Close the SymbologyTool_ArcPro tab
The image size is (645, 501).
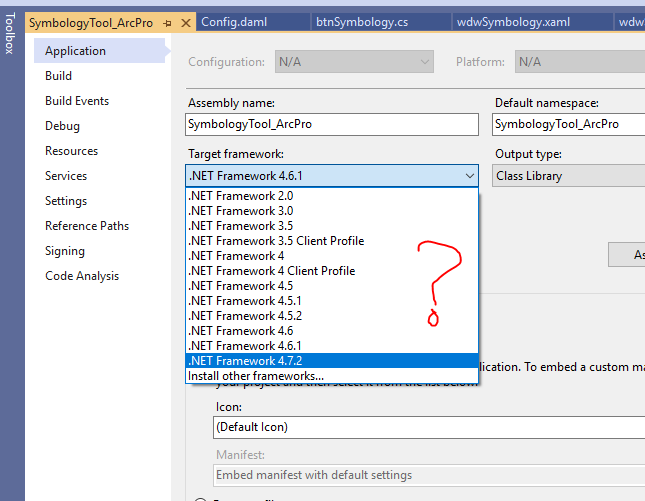click(x=186, y=23)
